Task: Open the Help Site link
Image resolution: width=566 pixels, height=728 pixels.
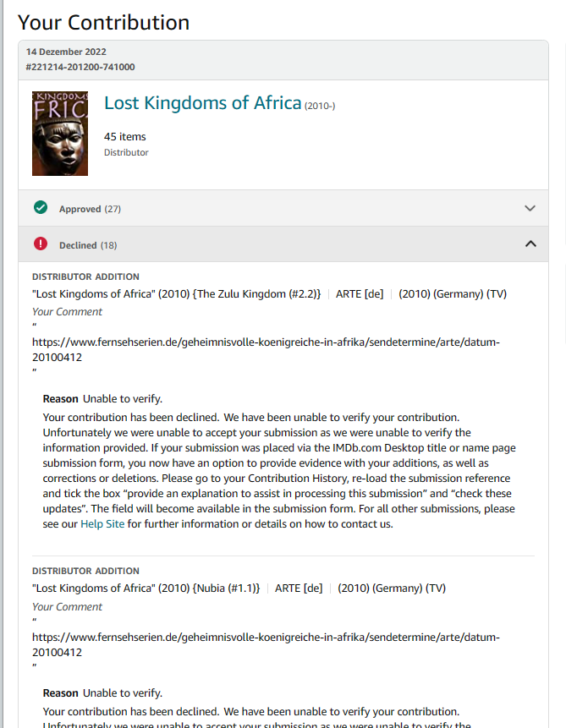Action: coord(100,524)
